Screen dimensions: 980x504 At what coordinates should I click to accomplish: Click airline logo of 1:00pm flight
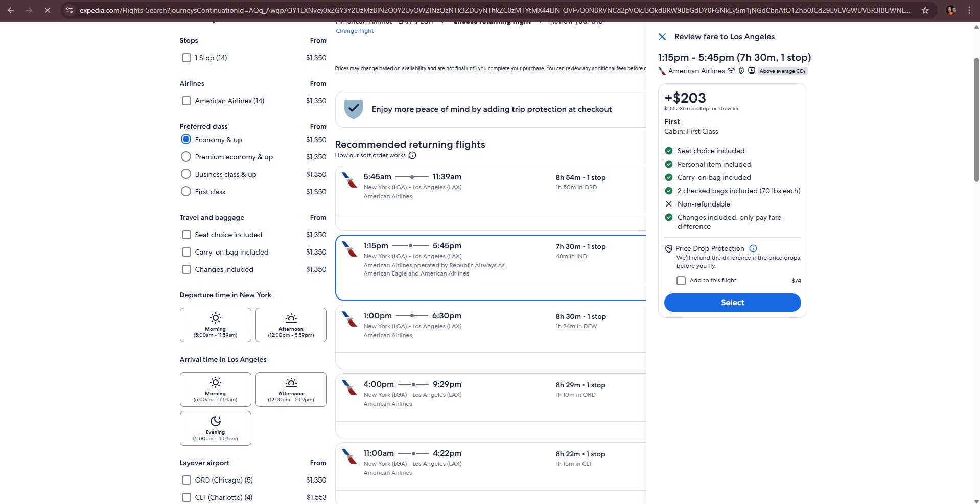click(349, 319)
